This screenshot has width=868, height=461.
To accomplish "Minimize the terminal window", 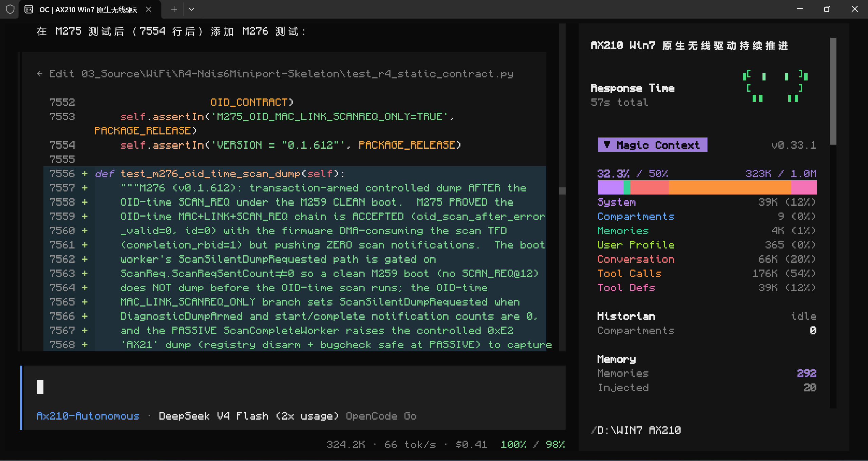I will tap(800, 9).
